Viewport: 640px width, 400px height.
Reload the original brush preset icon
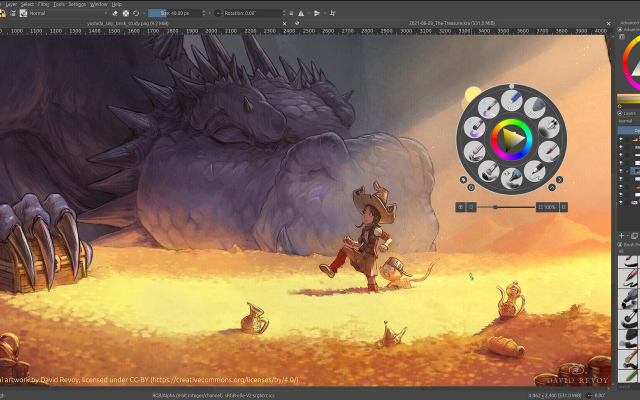tap(136, 13)
